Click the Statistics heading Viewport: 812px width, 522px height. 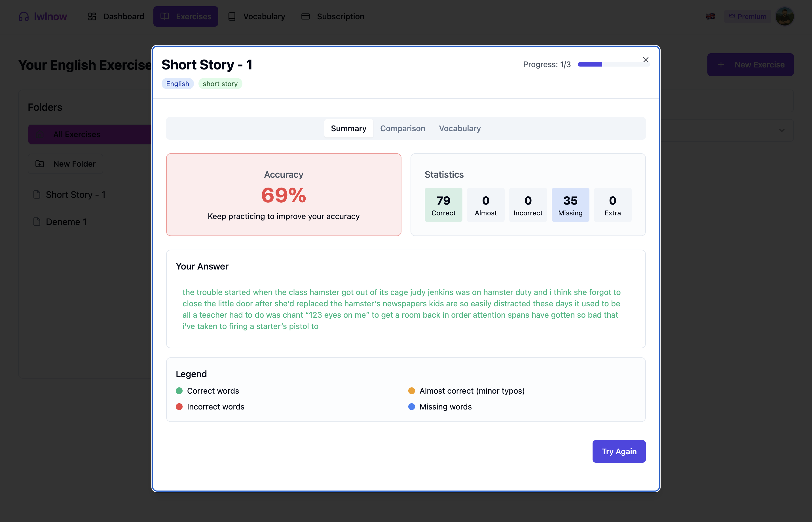(x=444, y=175)
